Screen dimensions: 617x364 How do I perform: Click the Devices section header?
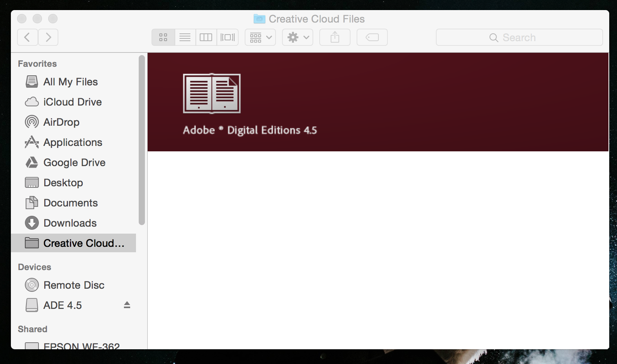tap(35, 267)
